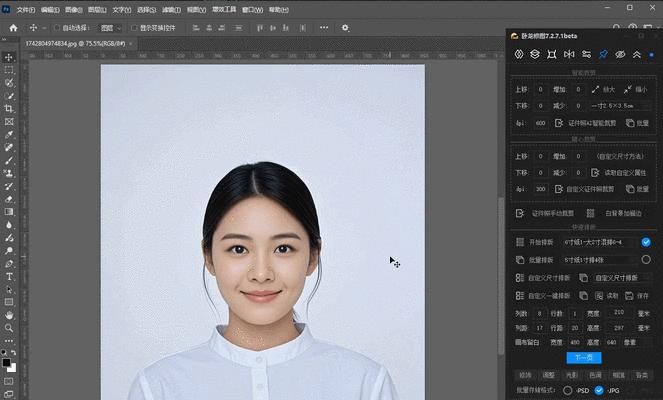Open the 像素 unit dropdown for canvas margin
663x400 pixels.
[638, 342]
